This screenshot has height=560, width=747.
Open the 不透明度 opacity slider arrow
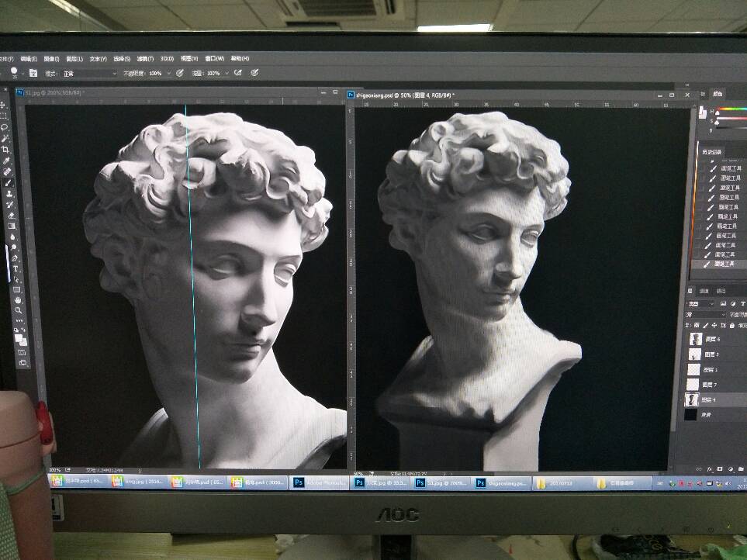click(168, 74)
